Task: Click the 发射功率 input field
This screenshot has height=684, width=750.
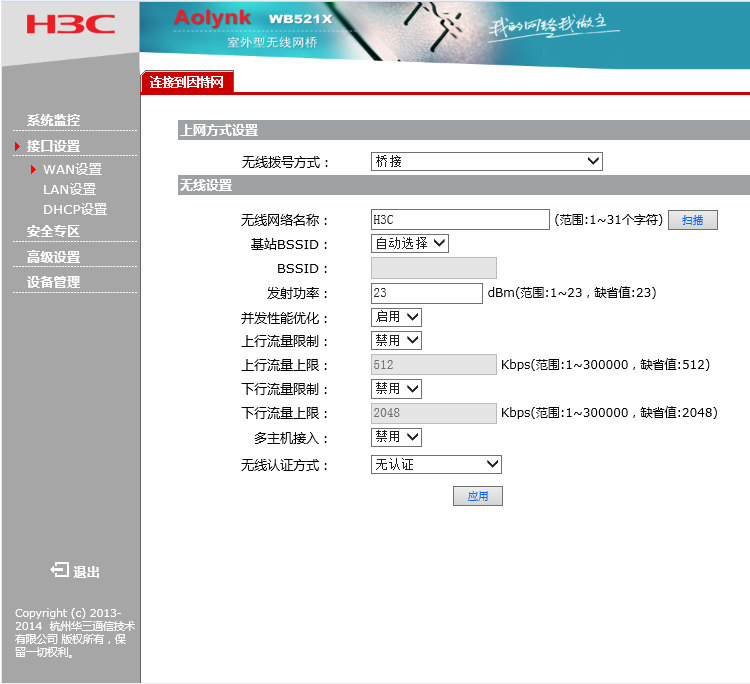Action: [427, 293]
